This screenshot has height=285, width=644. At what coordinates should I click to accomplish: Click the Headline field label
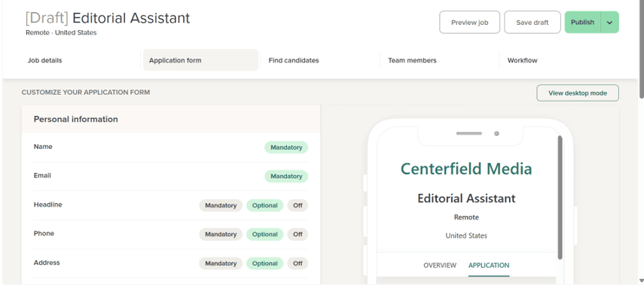(48, 205)
